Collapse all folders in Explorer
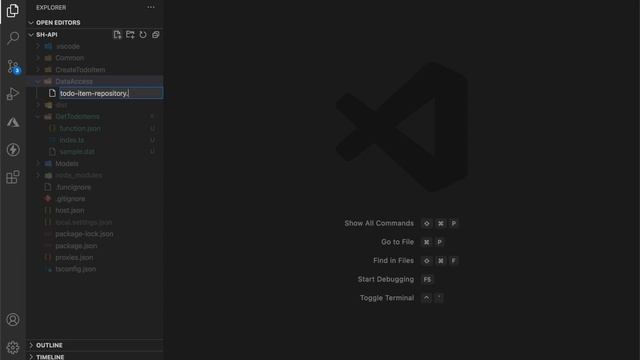The image size is (640, 360). coord(156,35)
